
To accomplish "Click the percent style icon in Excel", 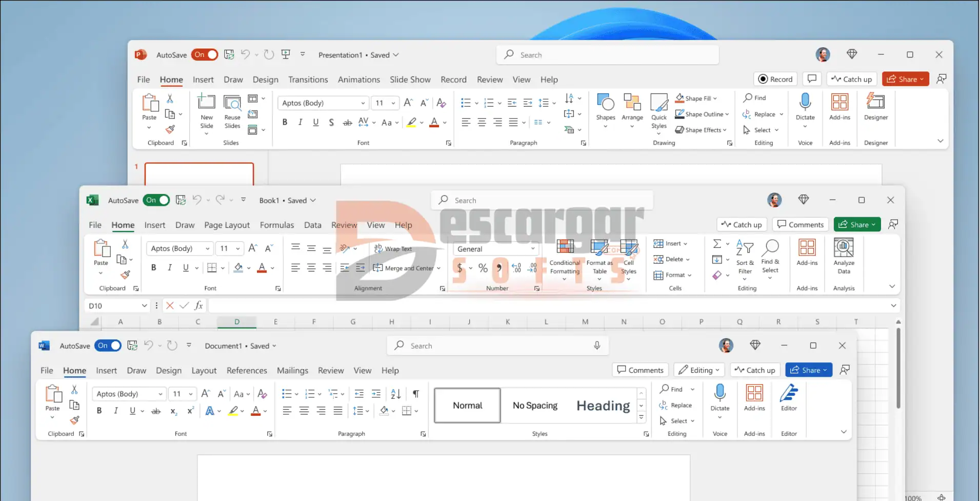I will click(483, 268).
